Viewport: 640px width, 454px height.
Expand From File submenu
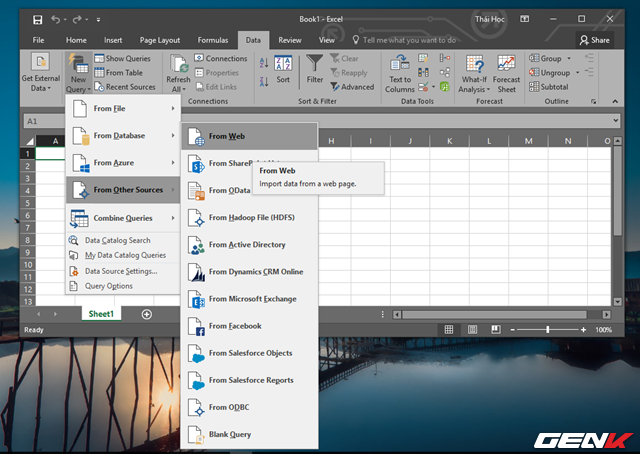pyautogui.click(x=123, y=109)
